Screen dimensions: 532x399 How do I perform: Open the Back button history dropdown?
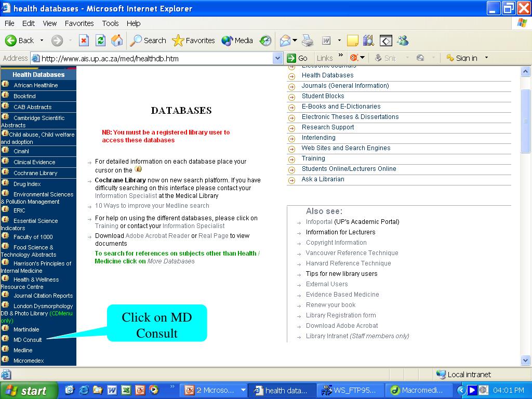[x=42, y=41]
